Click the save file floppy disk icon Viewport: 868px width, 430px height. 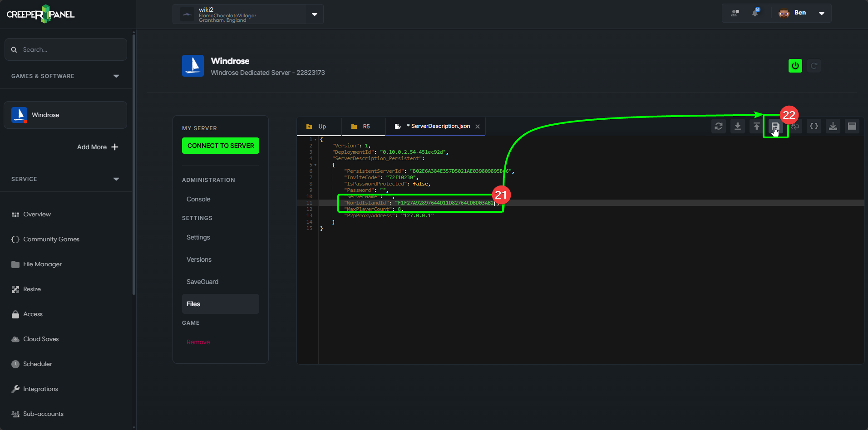click(775, 127)
